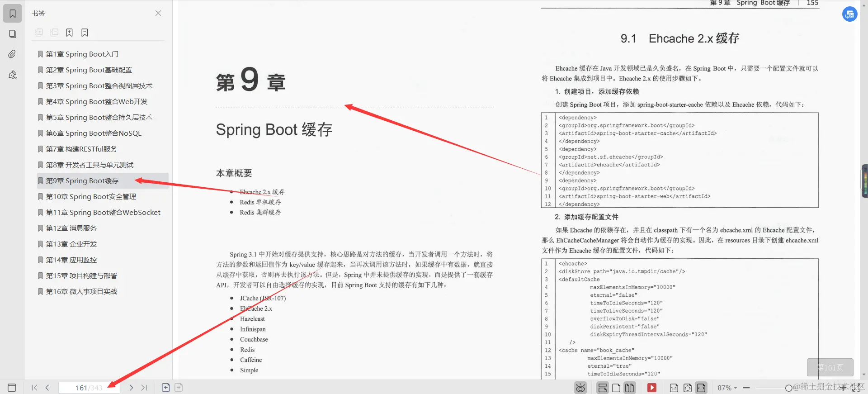The image size is (868, 394).
Task: Go to next page arrow
Action: pos(131,388)
